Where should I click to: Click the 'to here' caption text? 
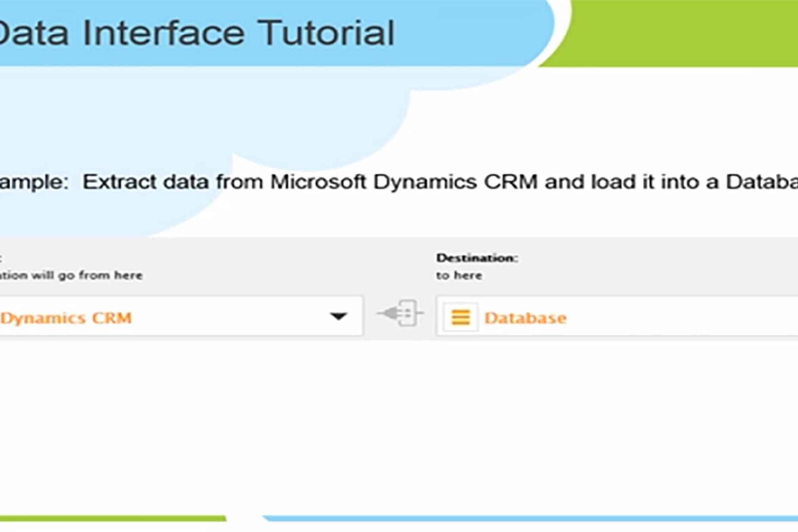click(x=459, y=275)
